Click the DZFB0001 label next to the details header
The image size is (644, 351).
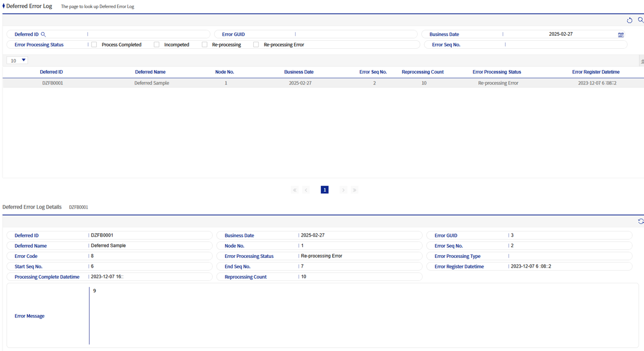[78, 207]
